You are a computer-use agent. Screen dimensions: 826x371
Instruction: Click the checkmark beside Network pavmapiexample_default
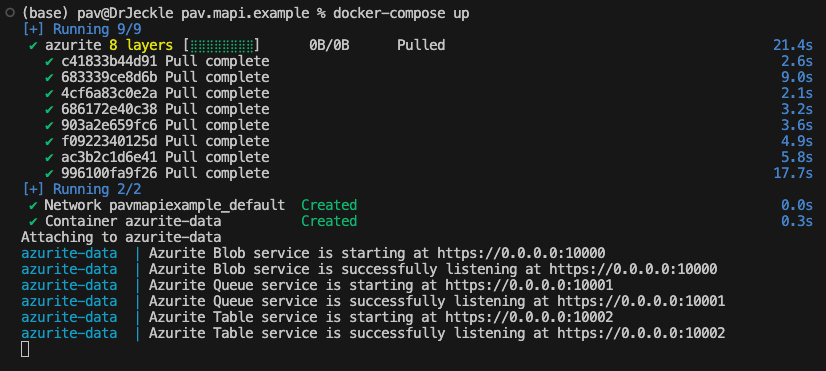pos(33,206)
